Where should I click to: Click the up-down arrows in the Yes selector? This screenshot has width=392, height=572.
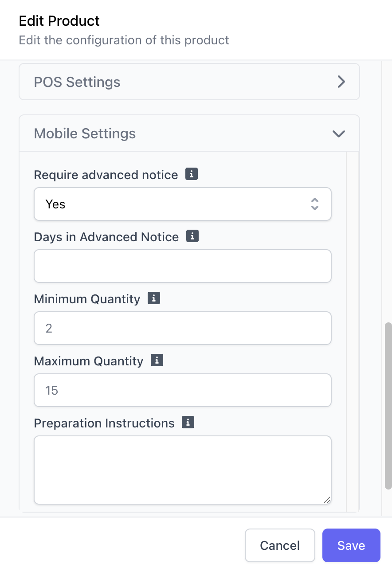pyautogui.click(x=315, y=204)
